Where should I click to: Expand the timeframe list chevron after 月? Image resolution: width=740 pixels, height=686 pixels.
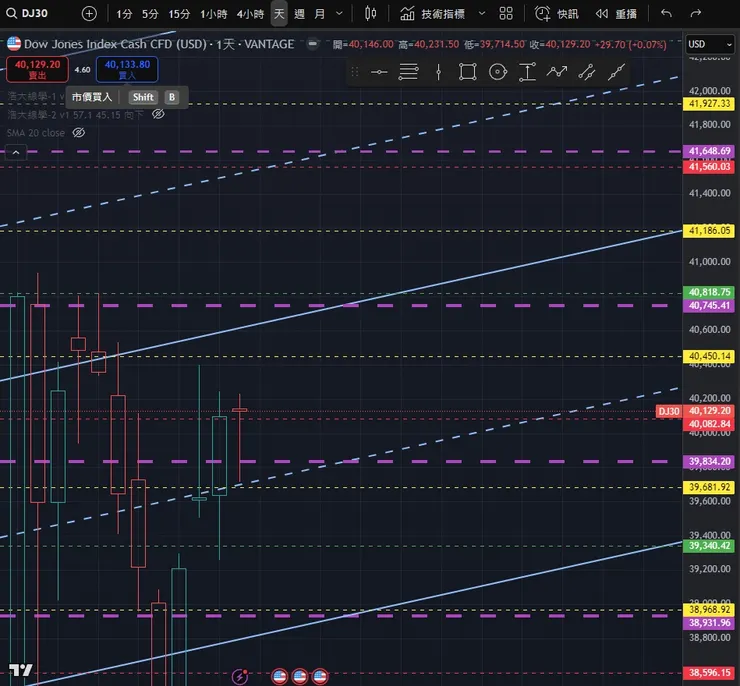click(339, 14)
